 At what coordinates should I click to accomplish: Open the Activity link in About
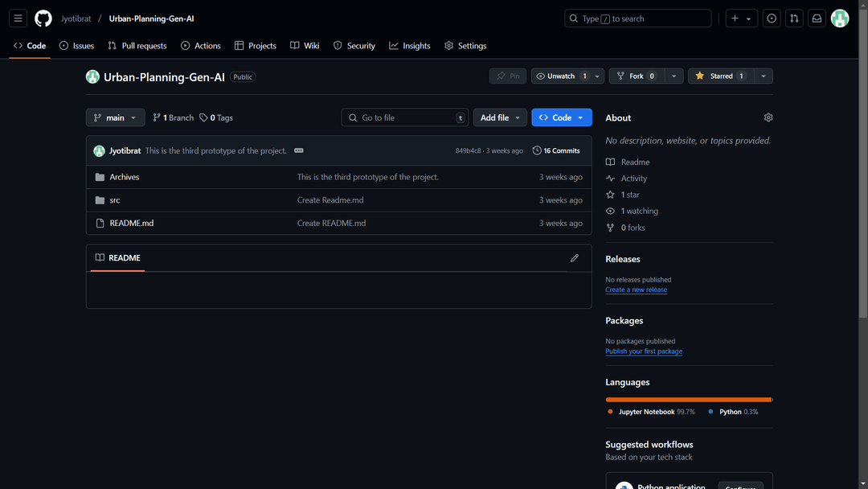[x=627, y=179]
